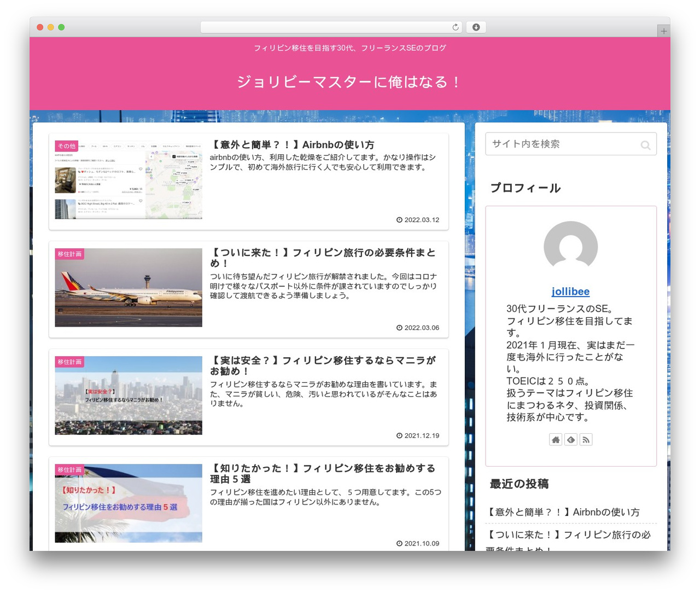Open the マニラがお勧め article title
Image resolution: width=700 pixels, height=593 pixels.
point(323,365)
